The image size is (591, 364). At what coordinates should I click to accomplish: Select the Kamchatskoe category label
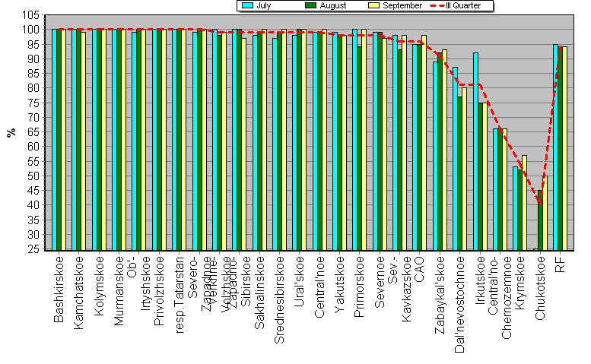pyautogui.click(x=79, y=293)
